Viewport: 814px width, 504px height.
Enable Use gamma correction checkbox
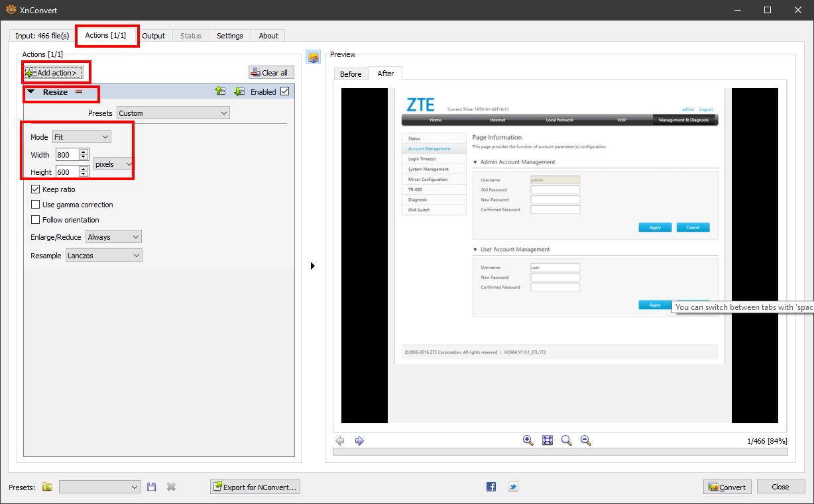pyautogui.click(x=36, y=205)
